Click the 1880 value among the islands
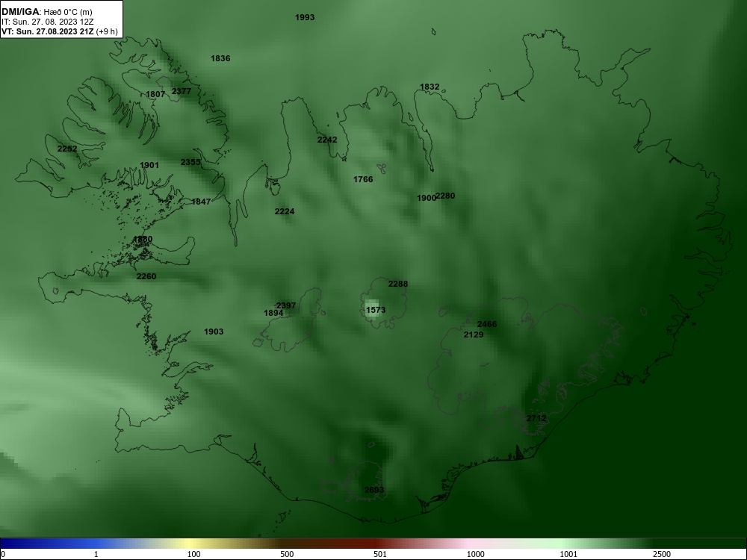The width and height of the screenshot is (747, 560). (143, 239)
